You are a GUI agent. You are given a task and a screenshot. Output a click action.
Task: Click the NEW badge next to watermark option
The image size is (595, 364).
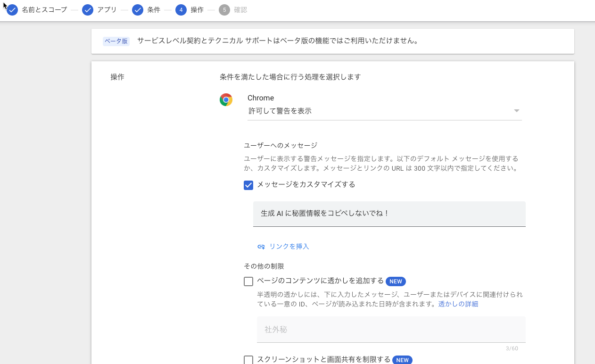(x=396, y=281)
